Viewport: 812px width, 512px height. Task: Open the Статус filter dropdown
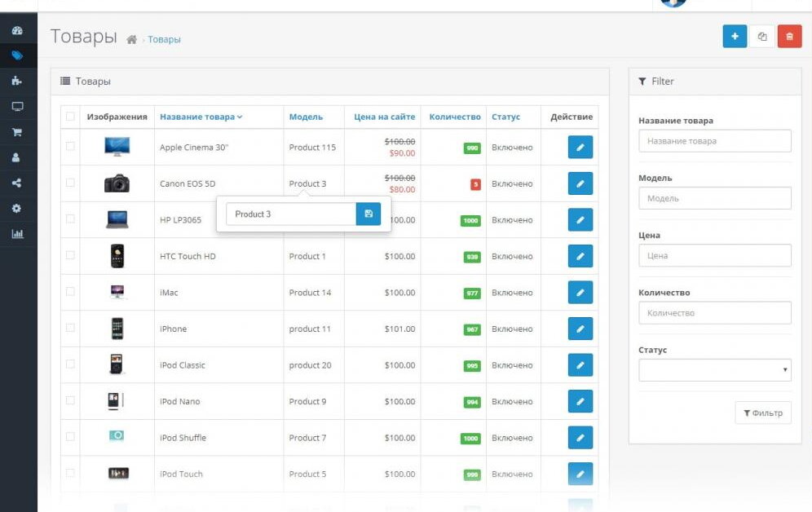tap(714, 370)
